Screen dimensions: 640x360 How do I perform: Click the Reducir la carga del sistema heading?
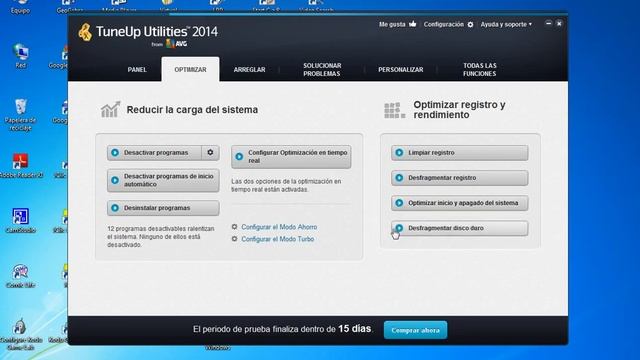[x=192, y=110]
